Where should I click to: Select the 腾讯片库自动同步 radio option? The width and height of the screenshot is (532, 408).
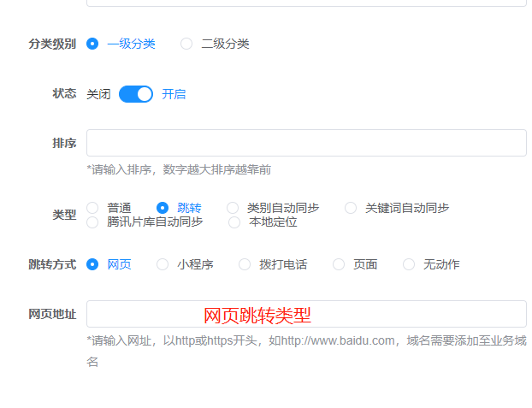(92, 222)
